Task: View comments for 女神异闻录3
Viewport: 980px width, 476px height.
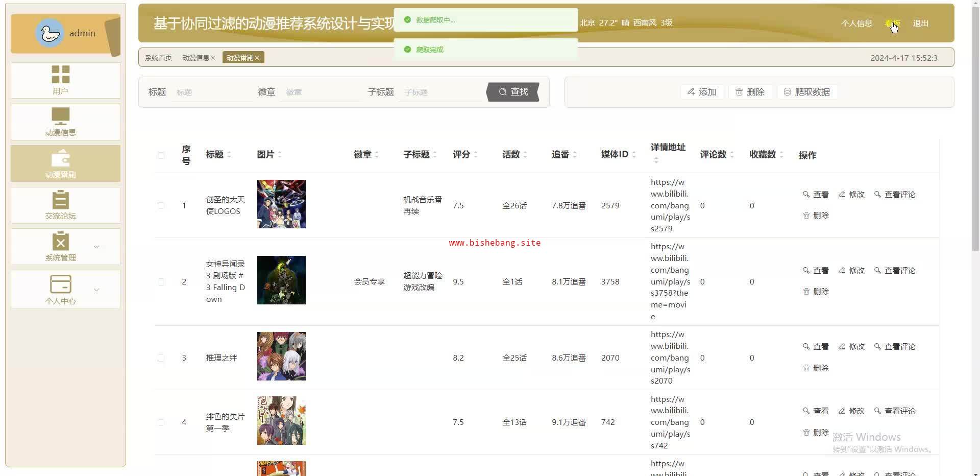Action: point(895,270)
